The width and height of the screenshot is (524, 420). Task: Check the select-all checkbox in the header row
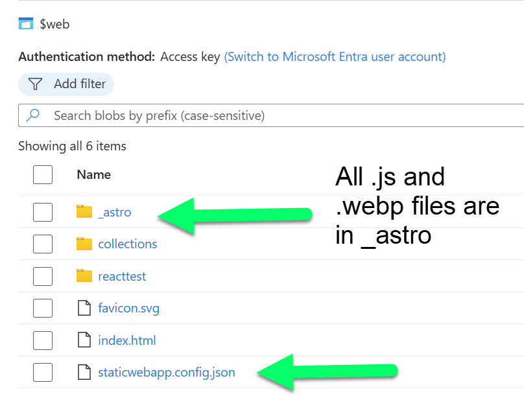tap(43, 174)
